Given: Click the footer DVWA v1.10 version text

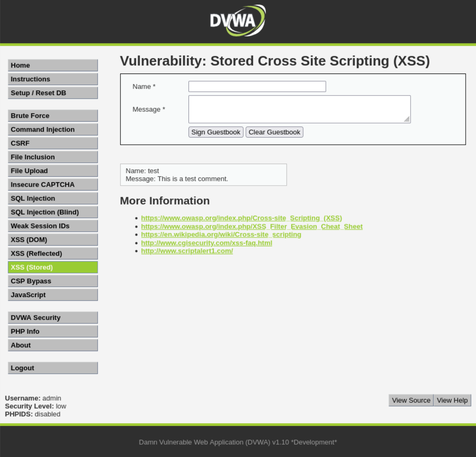Looking at the screenshot, I should (238, 442).
